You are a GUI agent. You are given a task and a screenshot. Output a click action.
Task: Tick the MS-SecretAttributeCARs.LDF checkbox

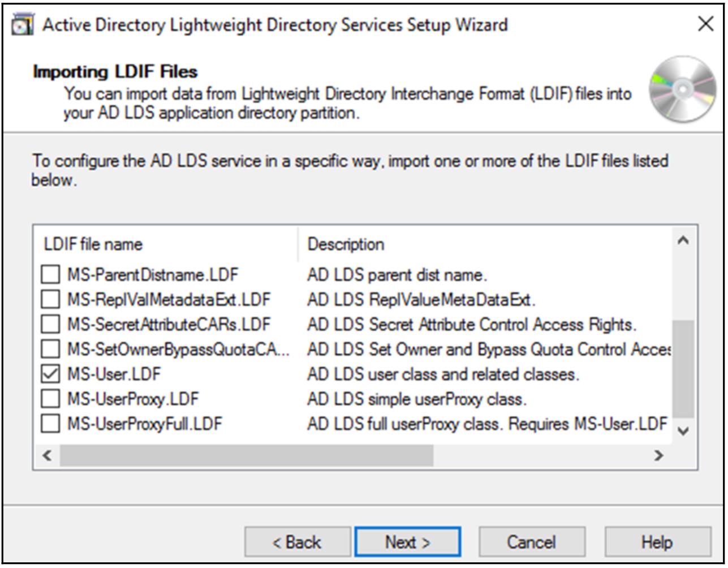(x=50, y=324)
